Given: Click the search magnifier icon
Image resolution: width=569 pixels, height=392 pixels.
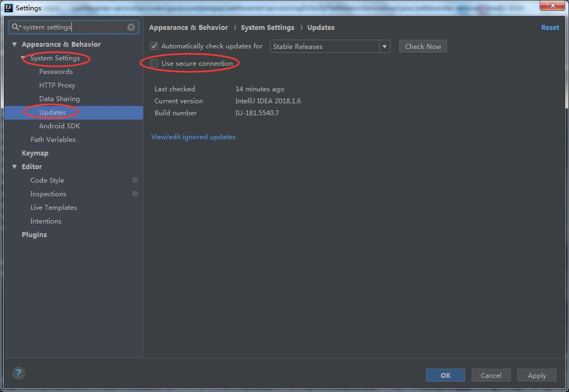Looking at the screenshot, I should tap(16, 27).
